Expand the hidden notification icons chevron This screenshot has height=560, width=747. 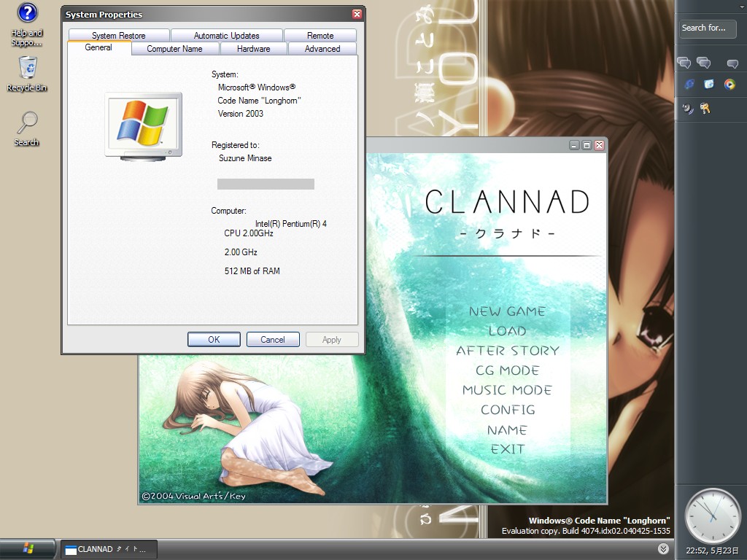[662, 548]
